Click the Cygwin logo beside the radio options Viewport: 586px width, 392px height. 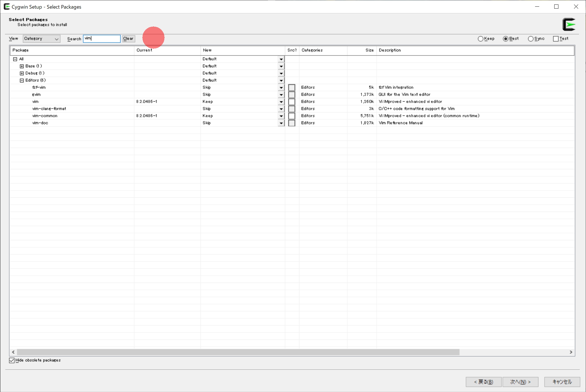pyautogui.click(x=569, y=24)
